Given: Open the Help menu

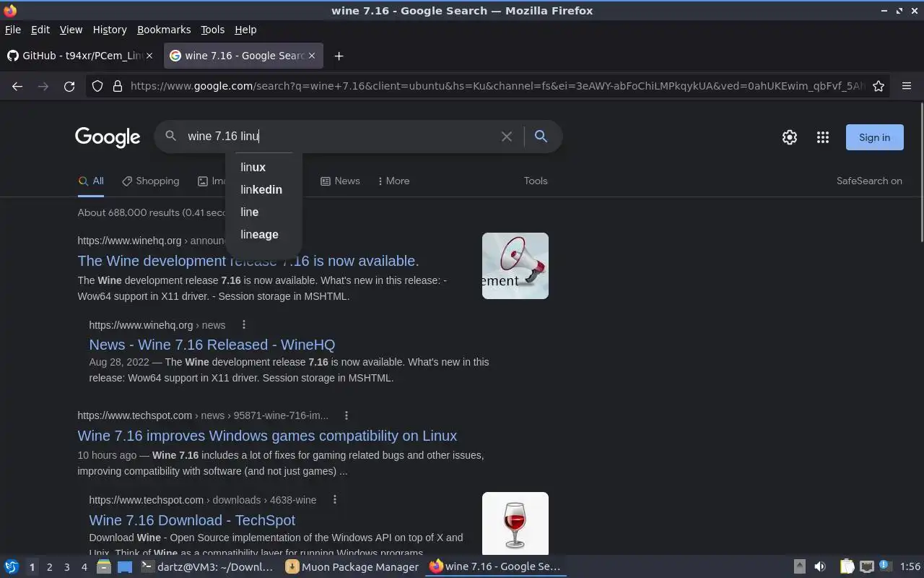Looking at the screenshot, I should tap(245, 30).
